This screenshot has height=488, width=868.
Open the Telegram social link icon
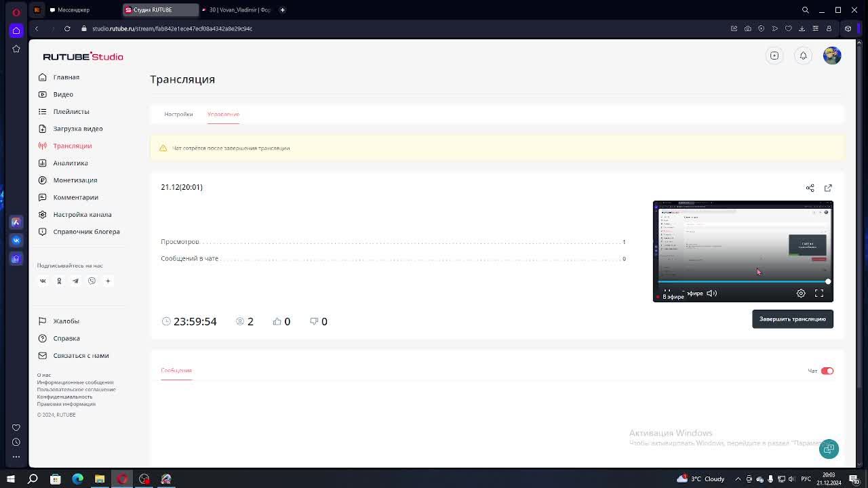click(x=75, y=281)
